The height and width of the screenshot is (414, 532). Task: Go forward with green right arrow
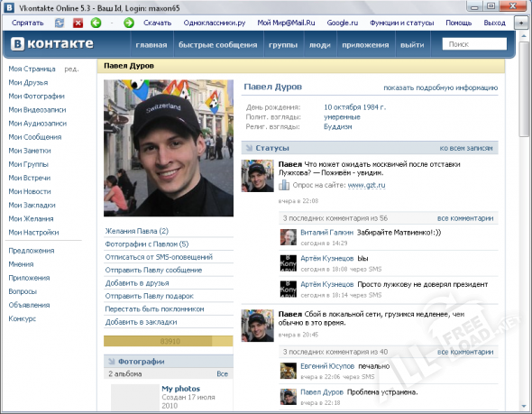(129, 23)
